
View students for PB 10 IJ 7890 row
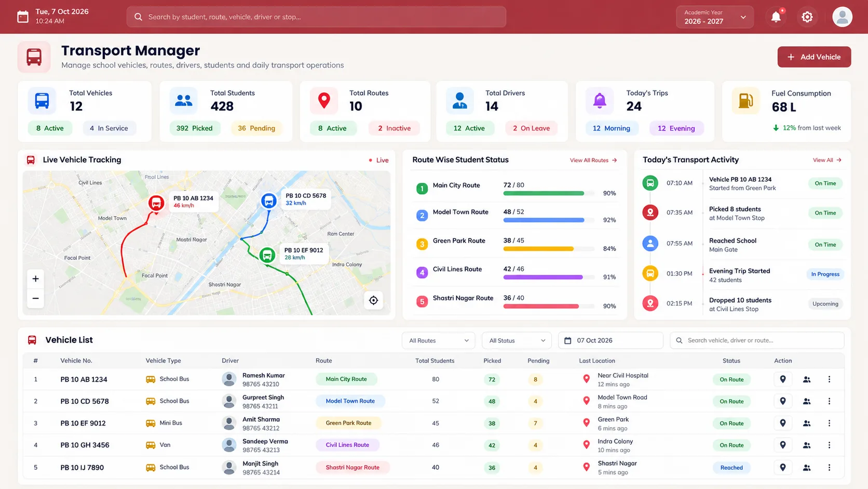click(x=807, y=467)
